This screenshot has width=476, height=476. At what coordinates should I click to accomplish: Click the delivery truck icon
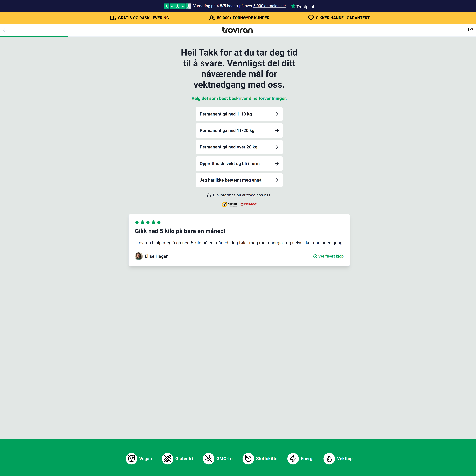[x=113, y=18]
